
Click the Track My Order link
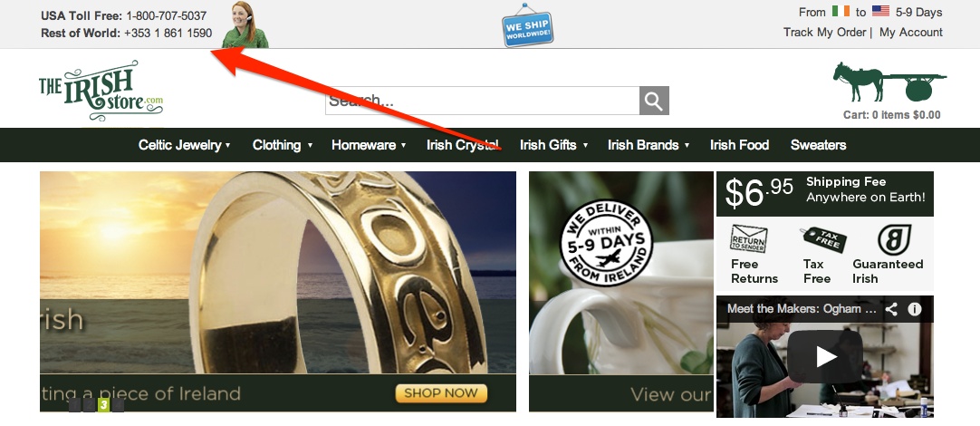click(x=824, y=33)
